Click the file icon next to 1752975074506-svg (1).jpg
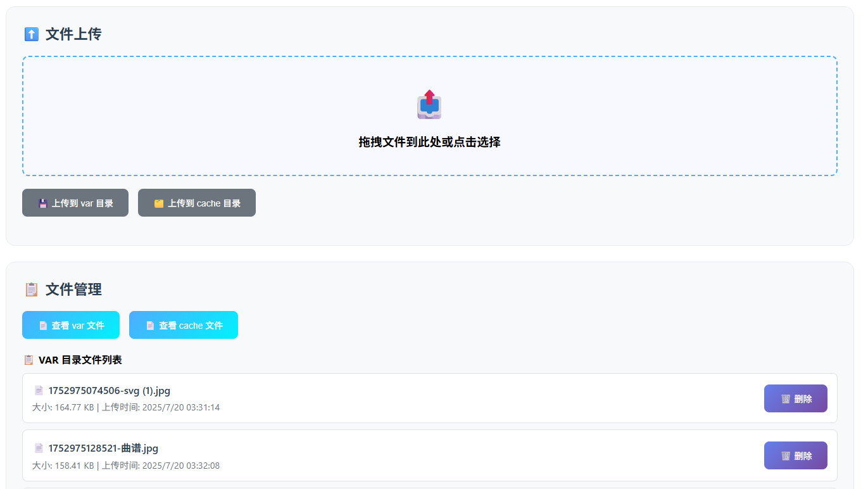 click(x=39, y=390)
